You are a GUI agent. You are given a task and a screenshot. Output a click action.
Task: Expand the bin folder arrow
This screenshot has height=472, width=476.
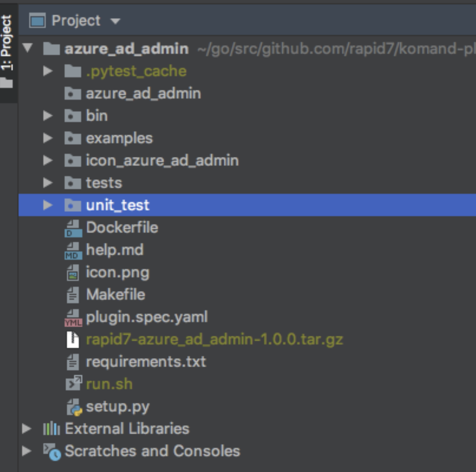(x=48, y=116)
